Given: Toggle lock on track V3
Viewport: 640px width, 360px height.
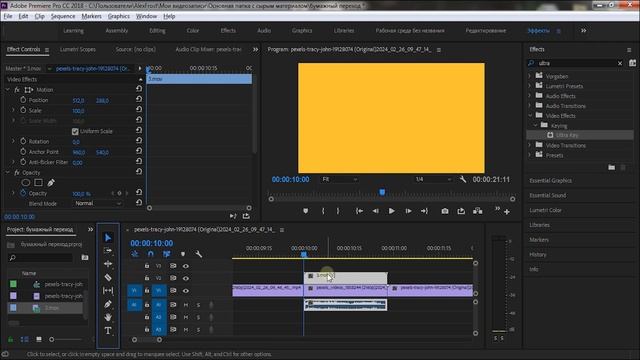Looking at the screenshot, I should tap(147, 266).
